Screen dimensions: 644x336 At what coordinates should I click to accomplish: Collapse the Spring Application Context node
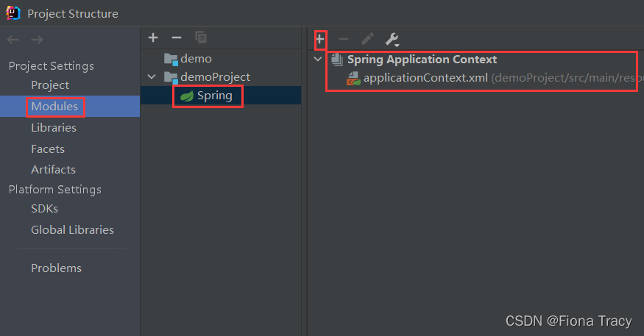(317, 59)
